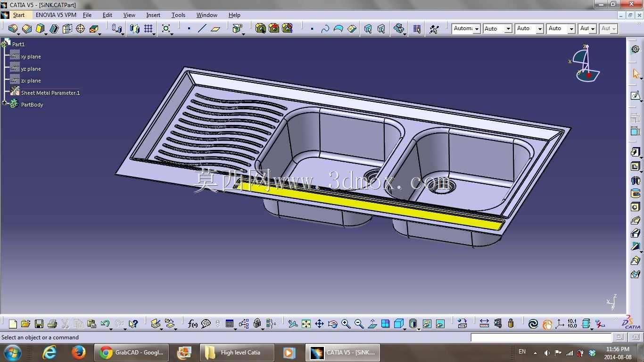Click the Formula f(x) icon
The image size is (644, 362).
tap(192, 324)
